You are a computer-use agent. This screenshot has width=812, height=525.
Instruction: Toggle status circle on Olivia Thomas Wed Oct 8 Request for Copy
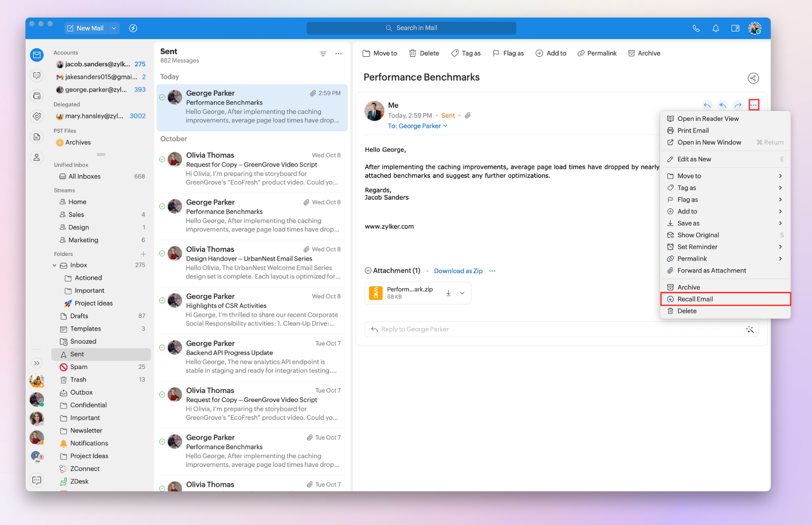162,159
